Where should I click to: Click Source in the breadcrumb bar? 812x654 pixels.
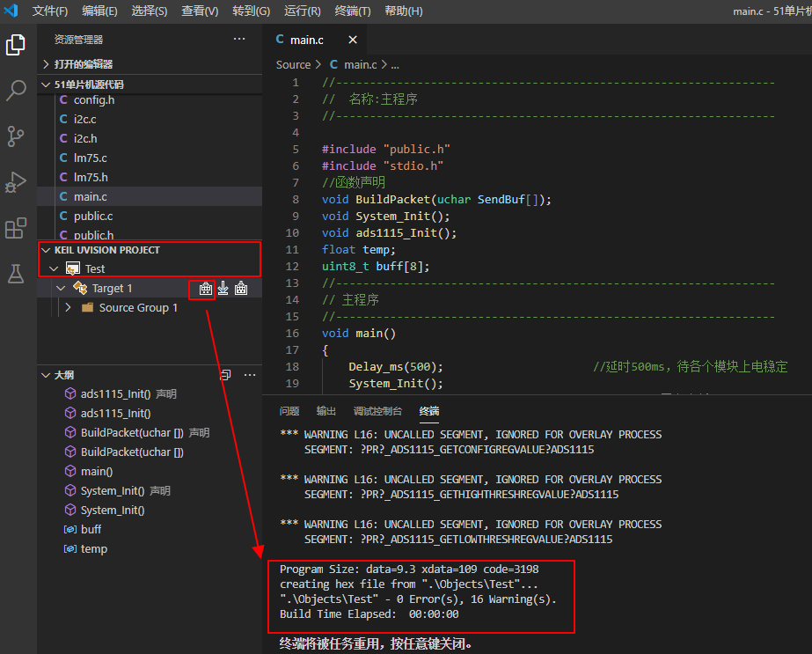292,63
